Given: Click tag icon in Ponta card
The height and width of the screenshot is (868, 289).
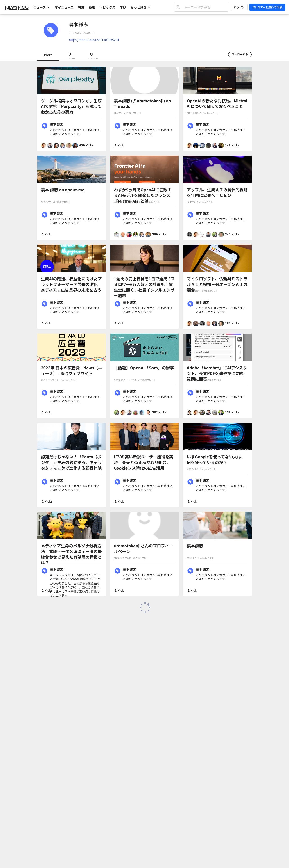Looking at the screenshot, I should pyautogui.click(x=44, y=482).
